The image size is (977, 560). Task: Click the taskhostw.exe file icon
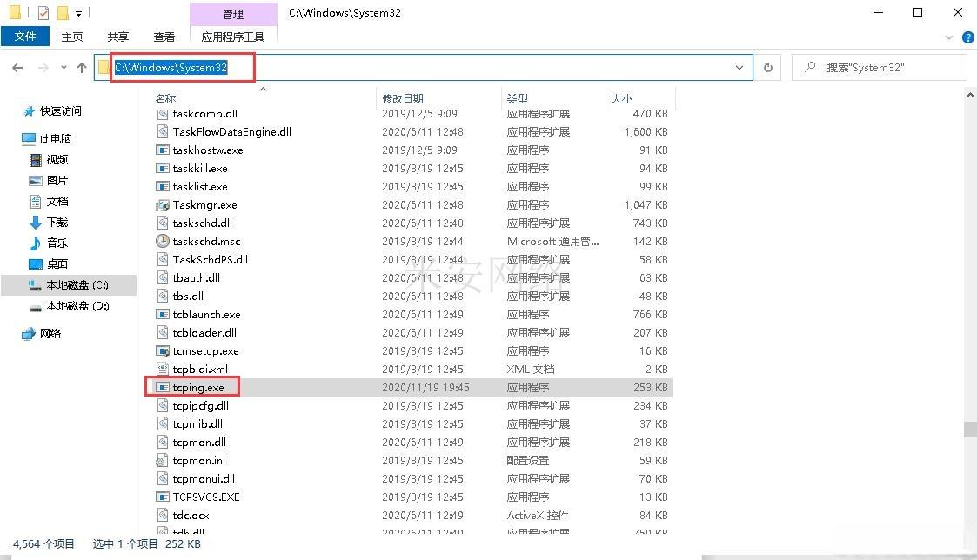point(162,150)
